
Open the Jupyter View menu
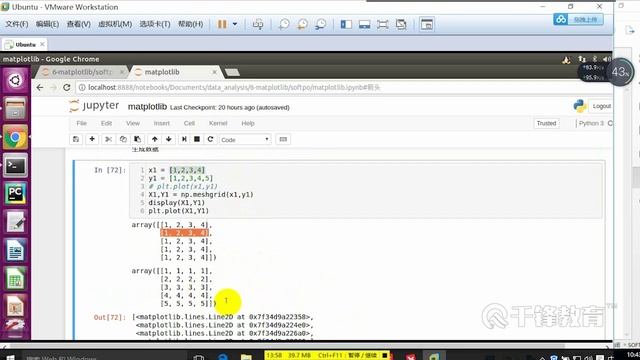click(133, 123)
